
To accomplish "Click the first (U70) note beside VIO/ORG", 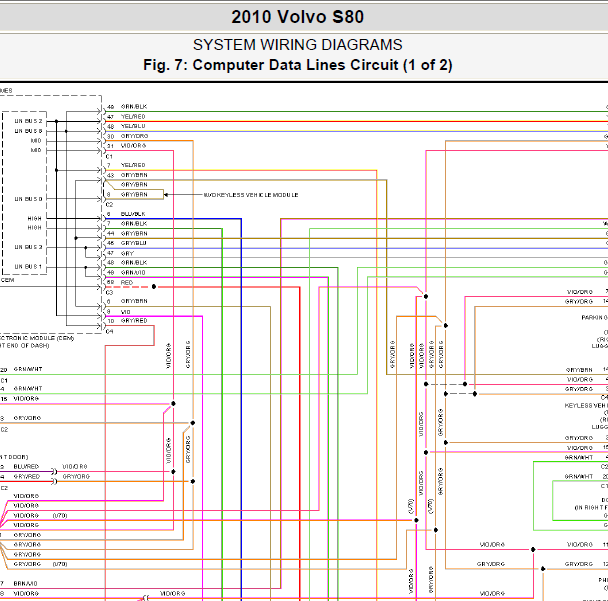I will pyautogui.click(x=60, y=516).
